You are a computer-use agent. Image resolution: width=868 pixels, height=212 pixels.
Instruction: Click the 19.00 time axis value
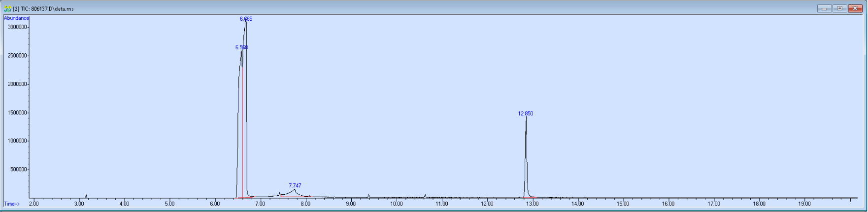[x=804, y=204]
